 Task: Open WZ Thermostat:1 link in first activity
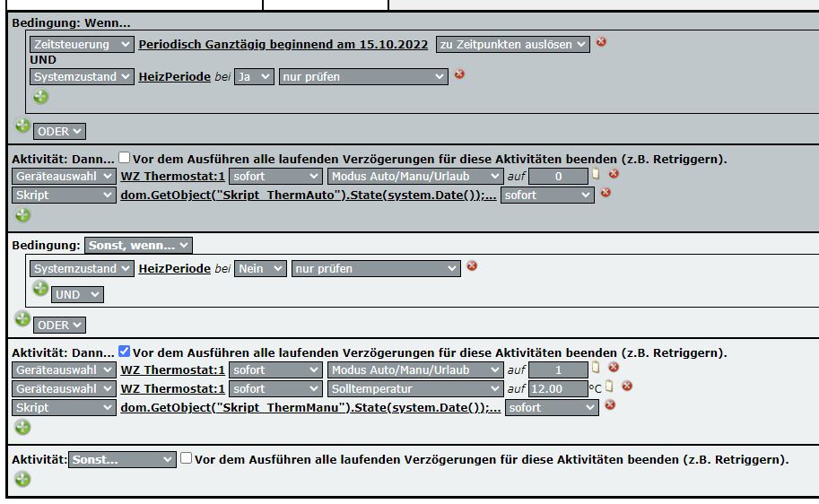172,177
